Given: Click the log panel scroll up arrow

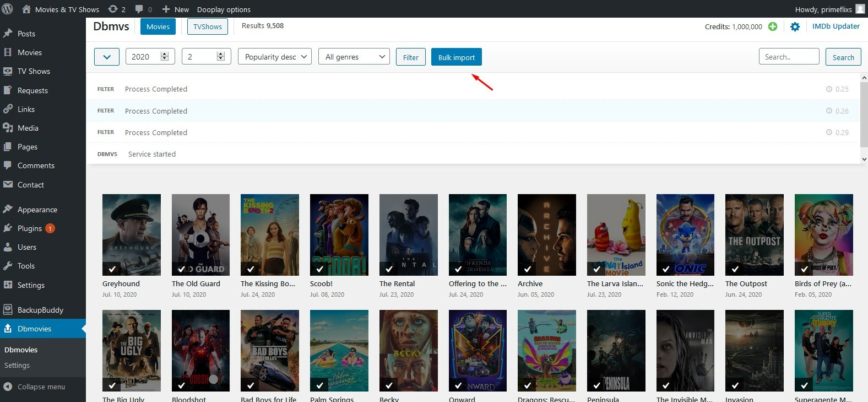Looking at the screenshot, I should tap(864, 78).
